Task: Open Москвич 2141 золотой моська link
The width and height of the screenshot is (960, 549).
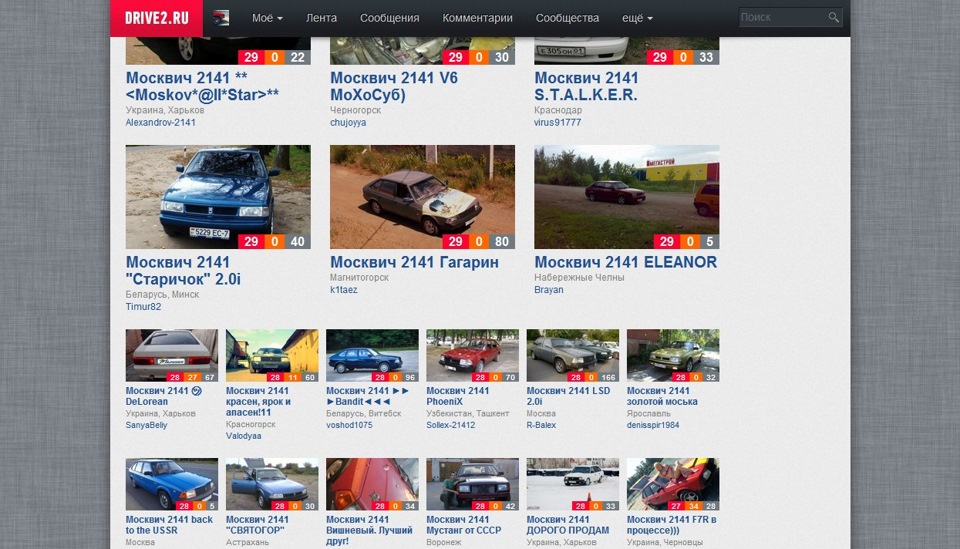Action: 662,396
